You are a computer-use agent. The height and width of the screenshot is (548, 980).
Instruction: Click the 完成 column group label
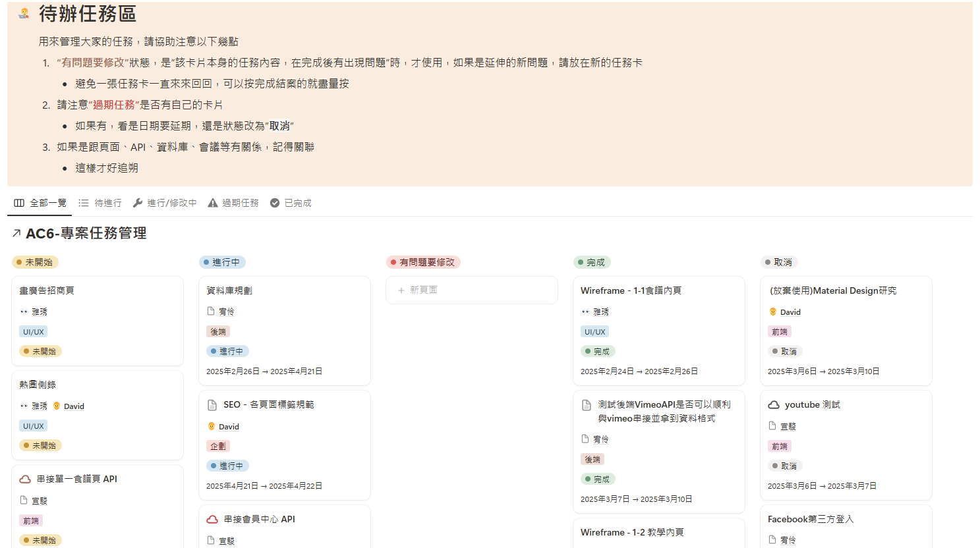point(592,262)
